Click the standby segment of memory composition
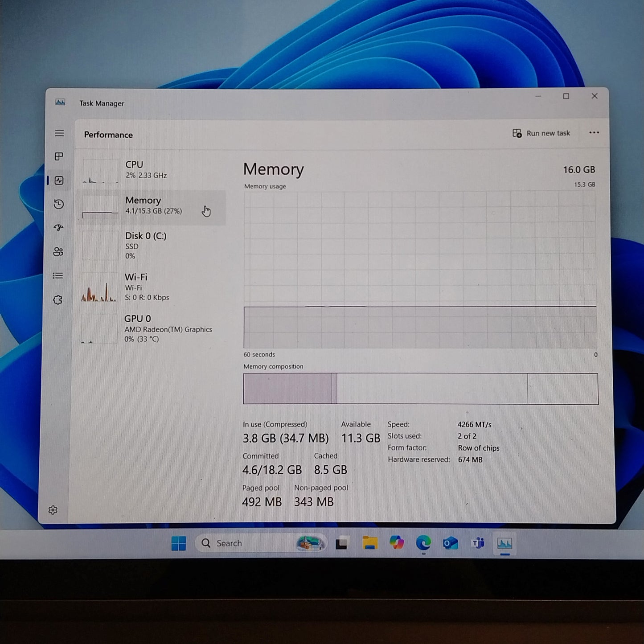 (x=432, y=389)
